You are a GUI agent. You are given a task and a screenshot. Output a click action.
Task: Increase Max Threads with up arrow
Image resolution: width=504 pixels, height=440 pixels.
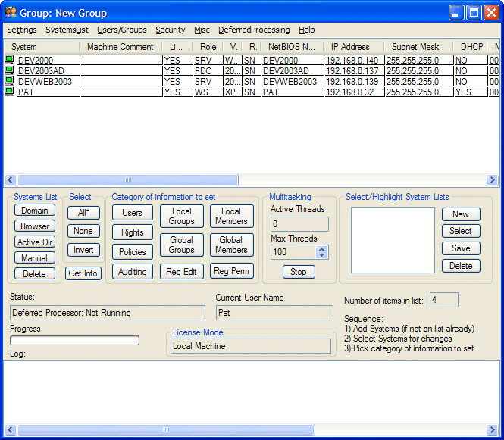pyautogui.click(x=322, y=249)
